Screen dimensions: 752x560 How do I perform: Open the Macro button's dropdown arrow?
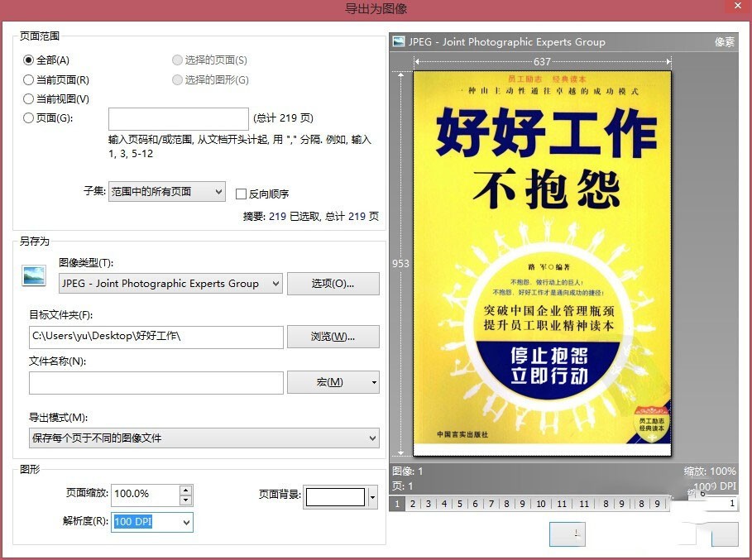374,383
